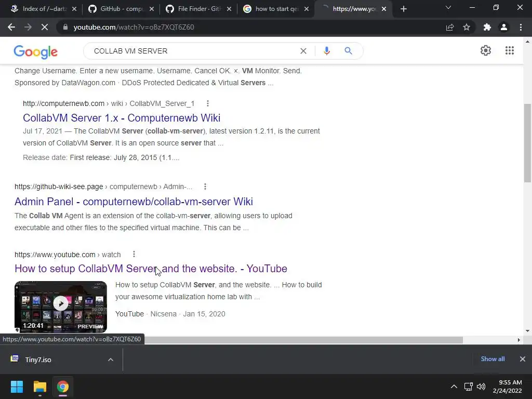Bookmark this page with the star icon
532x399 pixels.
467,27
